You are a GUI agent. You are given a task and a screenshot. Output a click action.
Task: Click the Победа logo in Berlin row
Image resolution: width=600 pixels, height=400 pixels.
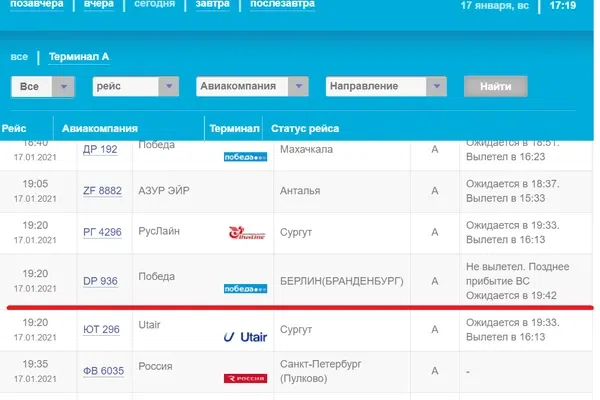click(x=245, y=289)
